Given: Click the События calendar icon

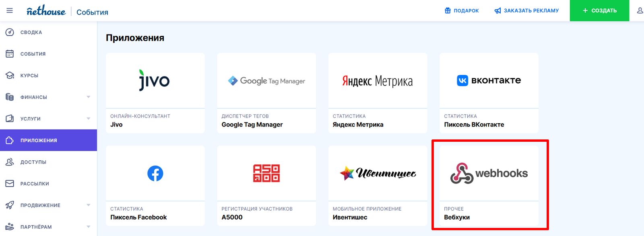Looking at the screenshot, I should click(x=10, y=54).
